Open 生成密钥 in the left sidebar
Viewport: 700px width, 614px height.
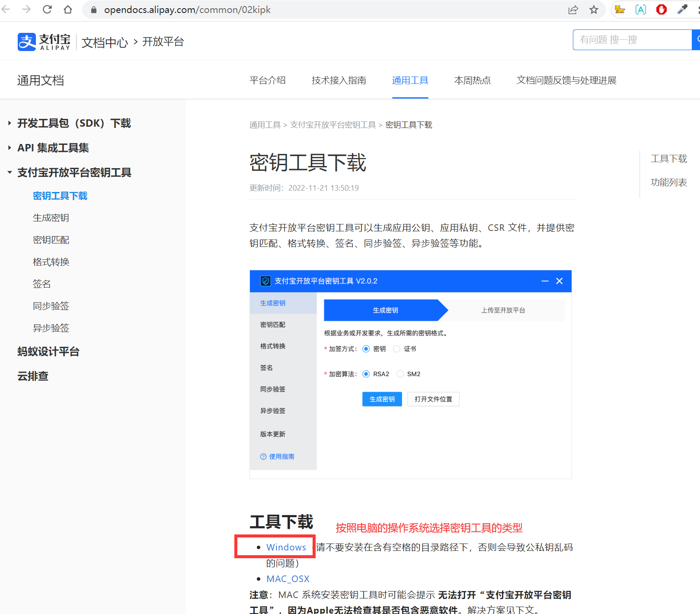click(51, 218)
